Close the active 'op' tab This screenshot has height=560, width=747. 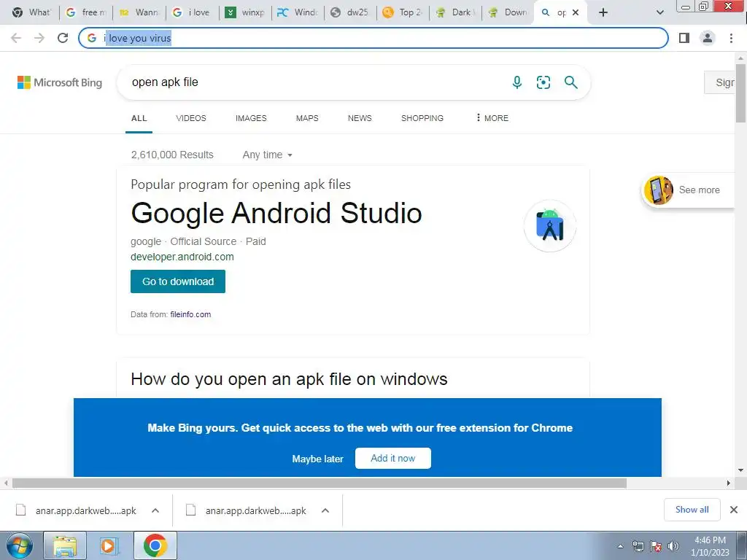(576, 12)
